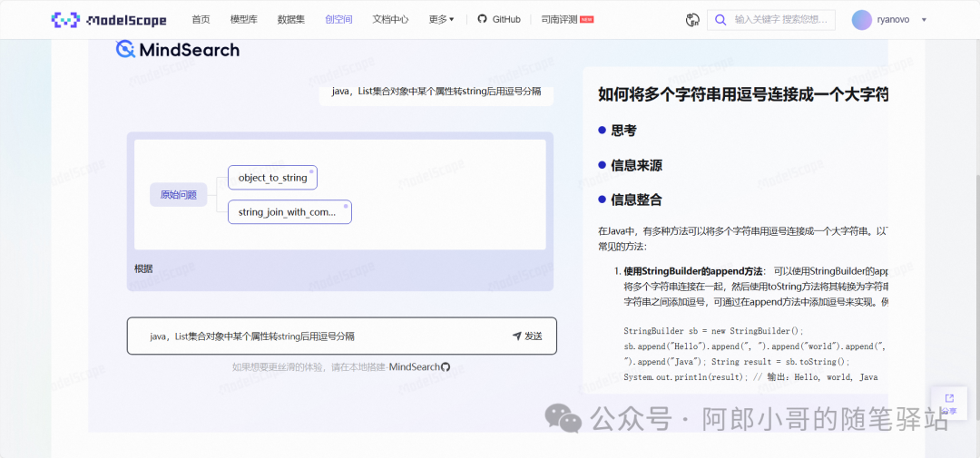Open the 司南评测 link
Image resolution: width=980 pixels, height=458 pixels.
559,19
